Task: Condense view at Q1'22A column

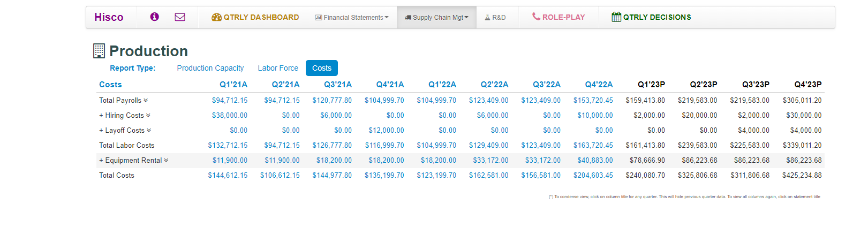Action: [x=442, y=85]
